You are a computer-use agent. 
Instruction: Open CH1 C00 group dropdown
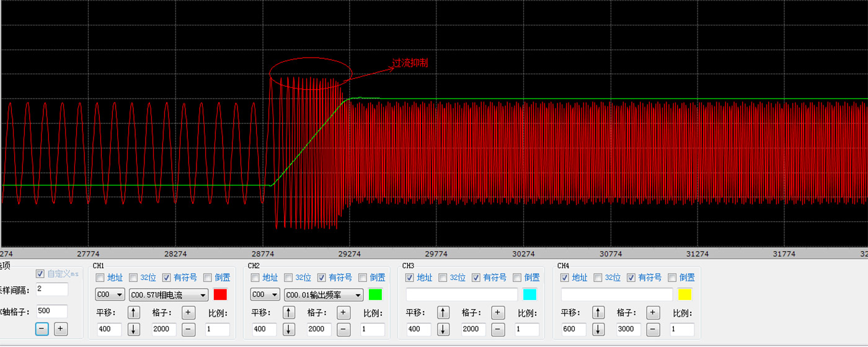[110, 294]
